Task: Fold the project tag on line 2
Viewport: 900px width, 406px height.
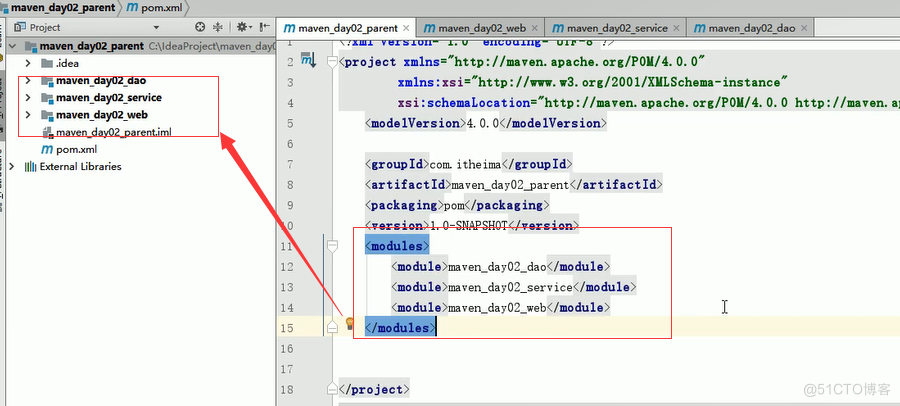Action: click(x=332, y=61)
